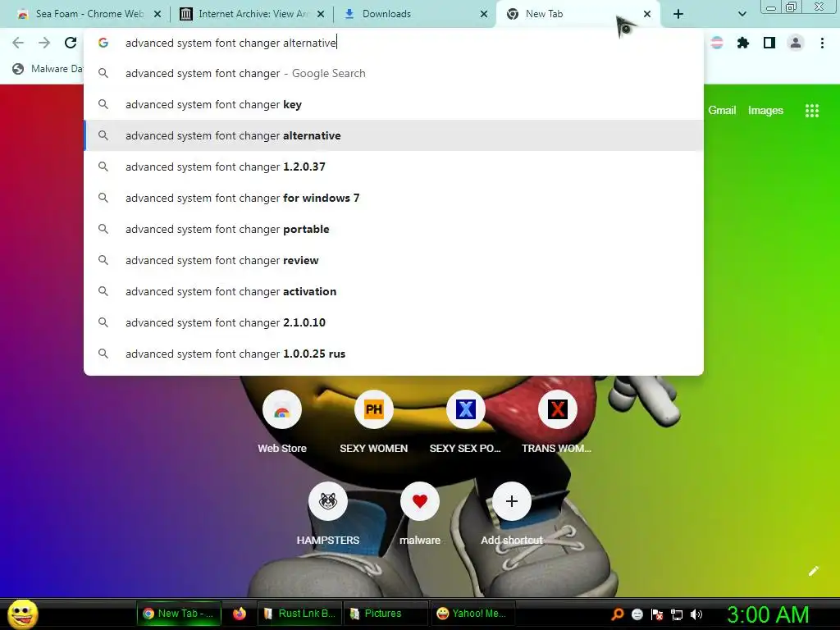The height and width of the screenshot is (630, 840).
Task: Choose the 'review' suggestion
Action: point(394,260)
